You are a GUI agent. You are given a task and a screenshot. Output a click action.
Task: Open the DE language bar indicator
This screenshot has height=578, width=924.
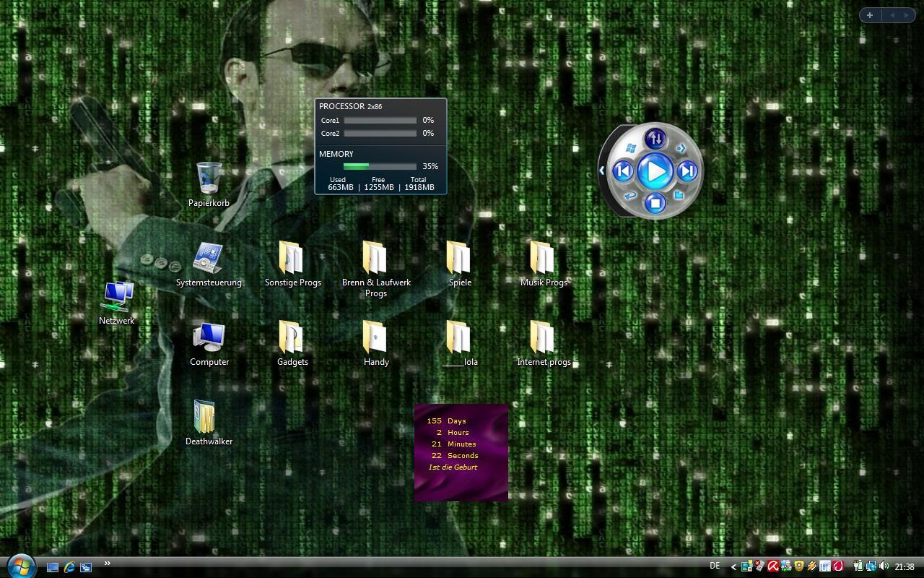715,566
